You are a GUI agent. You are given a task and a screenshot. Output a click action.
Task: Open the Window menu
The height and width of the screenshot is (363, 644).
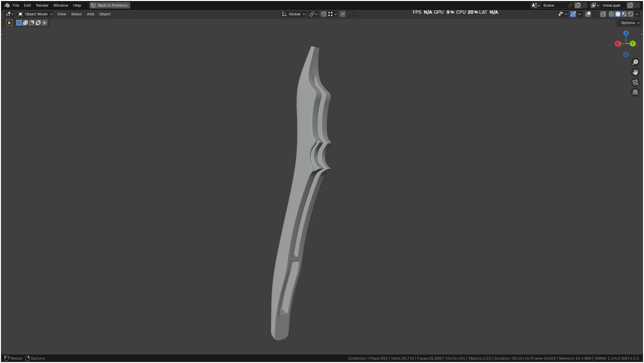pos(61,5)
